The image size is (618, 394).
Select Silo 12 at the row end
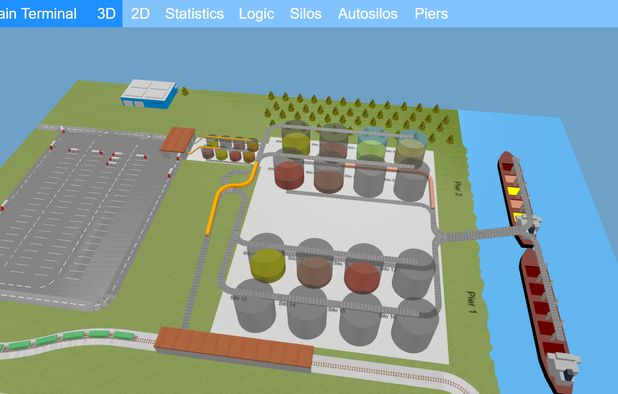[413, 275]
